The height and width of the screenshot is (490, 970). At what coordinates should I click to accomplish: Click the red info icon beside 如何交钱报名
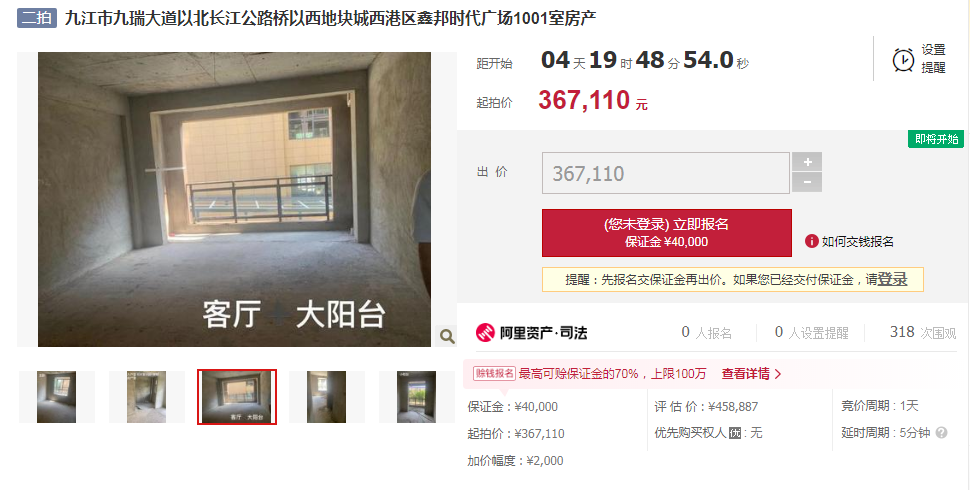[812, 241]
